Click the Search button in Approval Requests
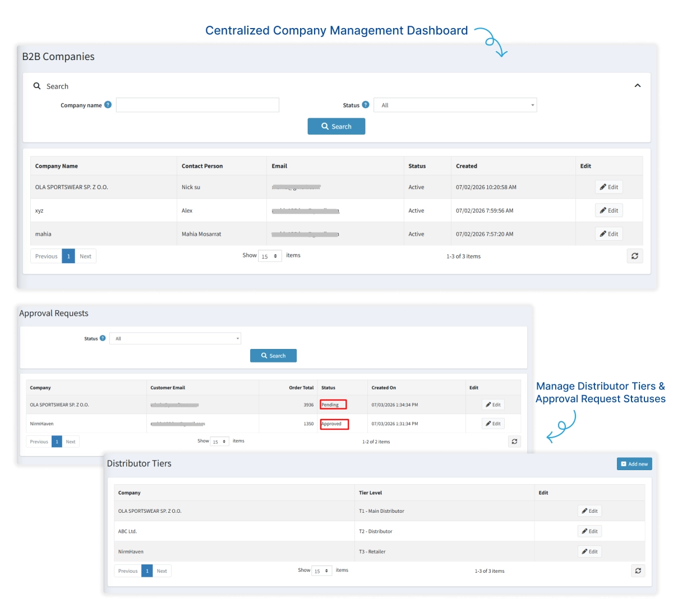Viewport: 673px width, 616px height. [x=273, y=356]
